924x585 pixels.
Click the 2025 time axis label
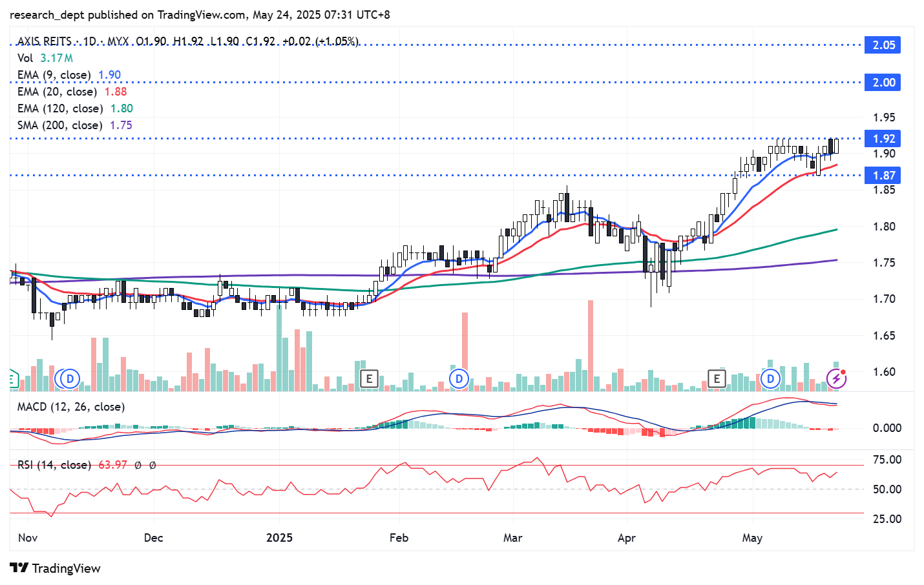point(279,538)
